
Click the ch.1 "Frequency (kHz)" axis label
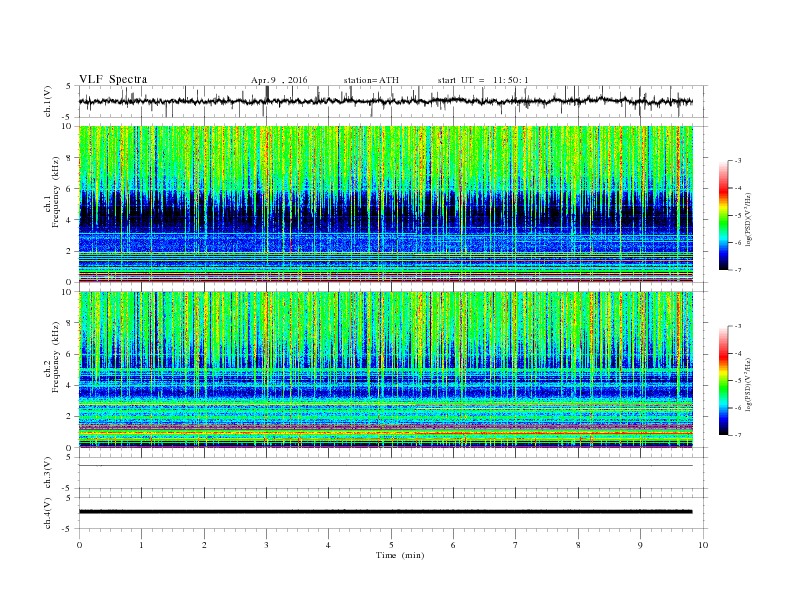[56, 192]
